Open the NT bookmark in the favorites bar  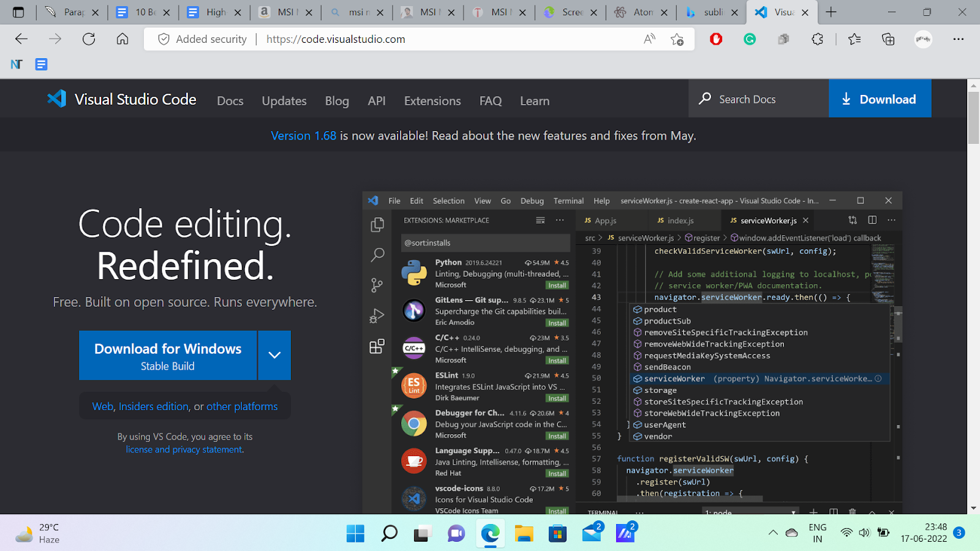point(17,64)
